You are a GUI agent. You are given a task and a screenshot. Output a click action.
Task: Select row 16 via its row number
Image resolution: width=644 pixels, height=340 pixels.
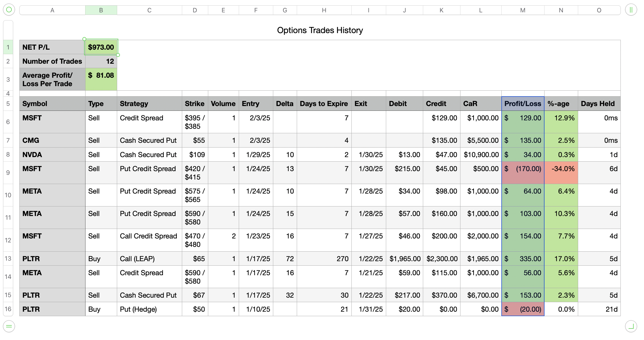(8, 309)
